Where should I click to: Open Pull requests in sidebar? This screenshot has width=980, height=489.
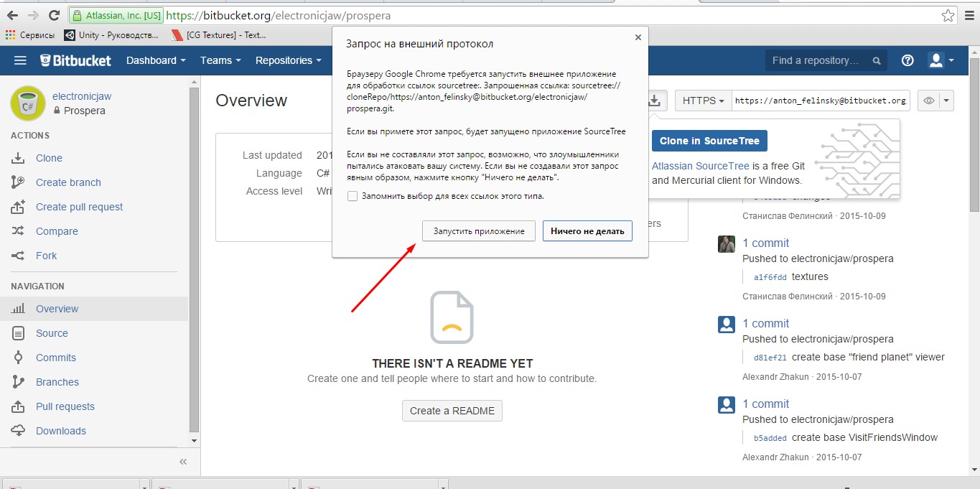(65, 406)
